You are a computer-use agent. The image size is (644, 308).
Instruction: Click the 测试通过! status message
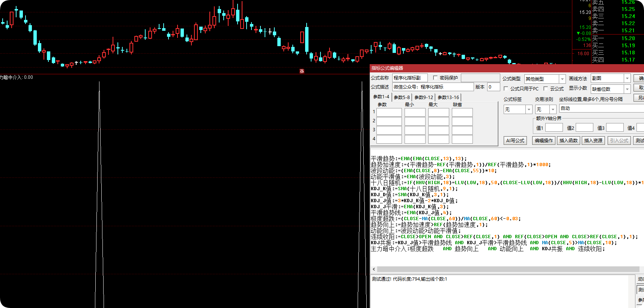click(x=409, y=279)
